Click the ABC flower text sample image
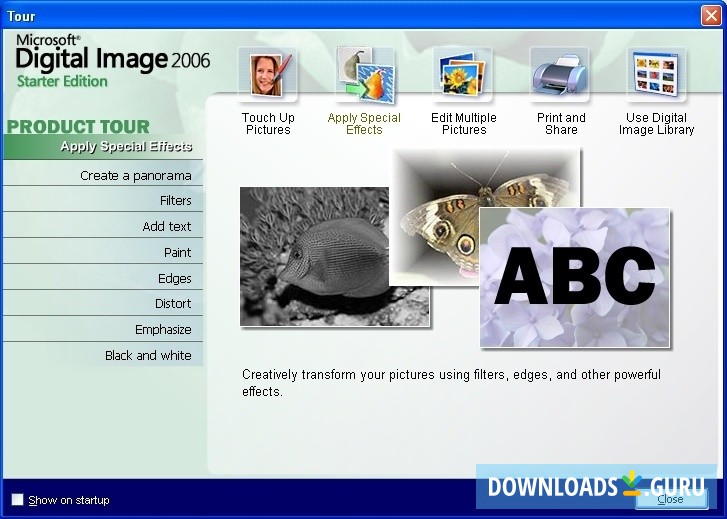727x519 pixels. click(575, 277)
